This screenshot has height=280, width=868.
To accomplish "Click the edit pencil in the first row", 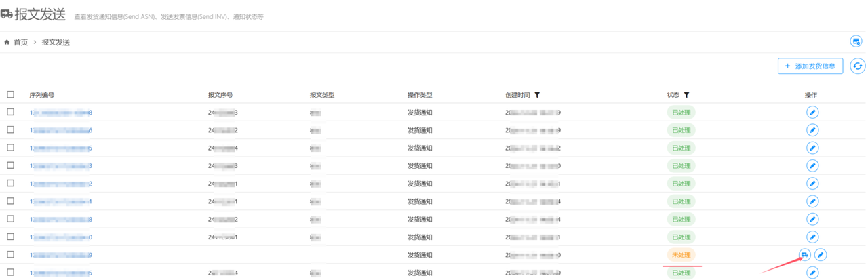I will 812,112.
